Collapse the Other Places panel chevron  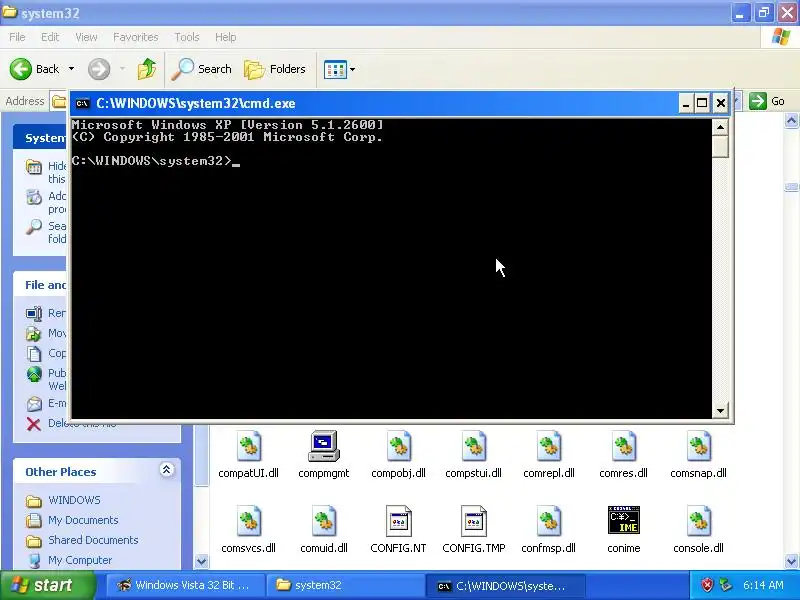[x=166, y=470]
